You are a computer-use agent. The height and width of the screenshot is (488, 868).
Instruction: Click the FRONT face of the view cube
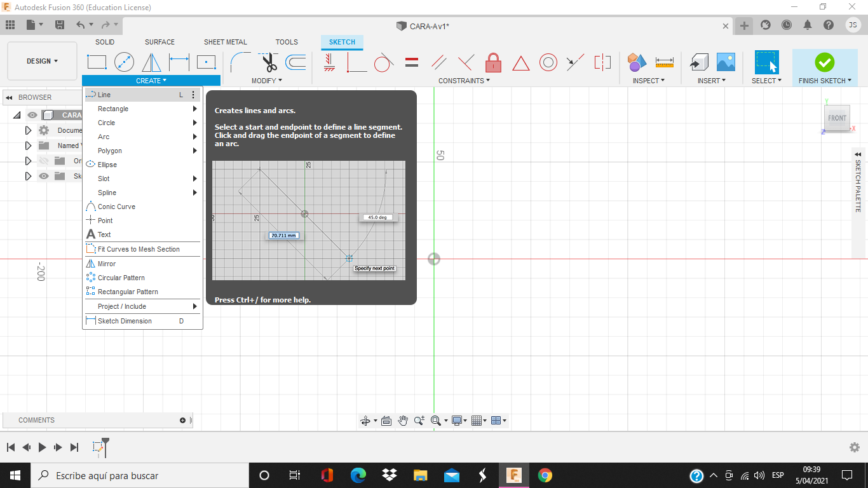point(837,118)
